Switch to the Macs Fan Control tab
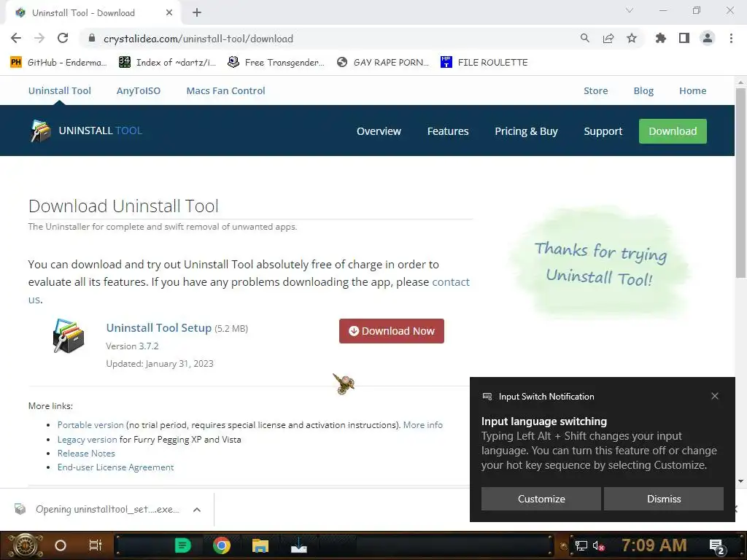Screen dimensions: 747x560 (x=226, y=90)
